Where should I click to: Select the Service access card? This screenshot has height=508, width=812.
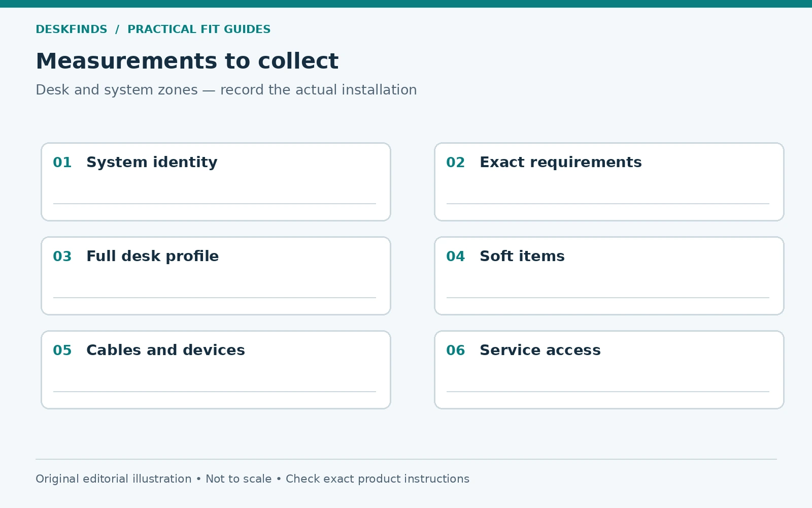coord(609,370)
